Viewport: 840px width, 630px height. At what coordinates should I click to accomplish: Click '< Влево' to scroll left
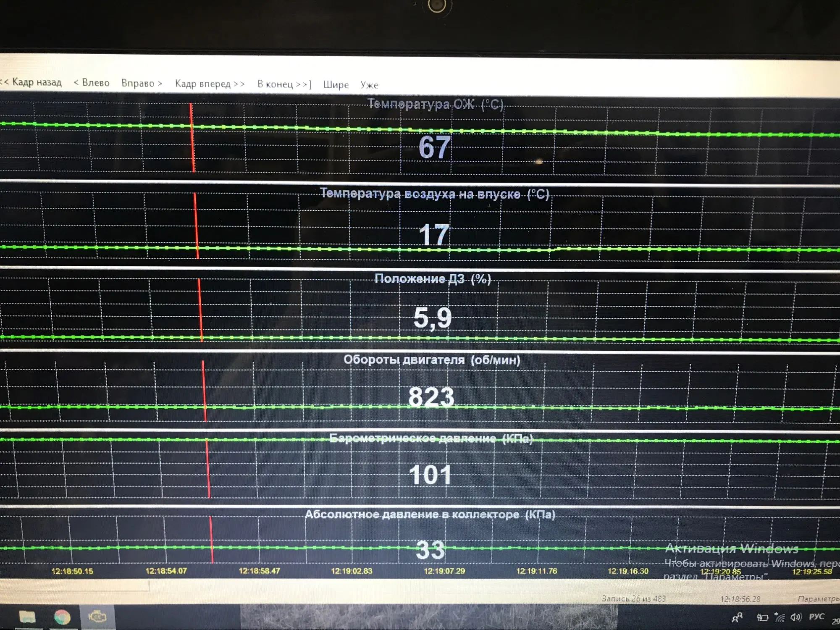(x=92, y=83)
